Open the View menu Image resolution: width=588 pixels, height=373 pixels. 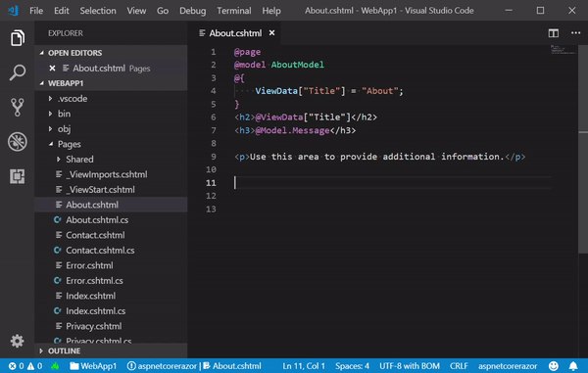(x=136, y=11)
